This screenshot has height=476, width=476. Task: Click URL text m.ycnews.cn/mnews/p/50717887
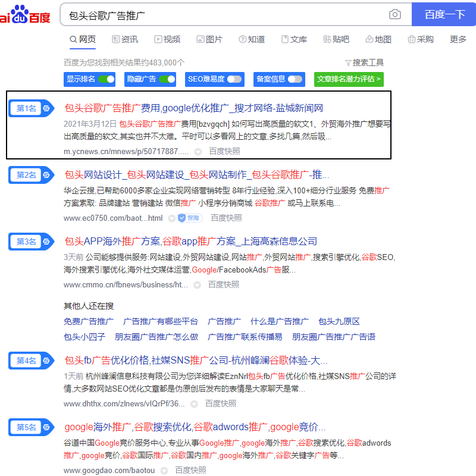click(x=126, y=152)
